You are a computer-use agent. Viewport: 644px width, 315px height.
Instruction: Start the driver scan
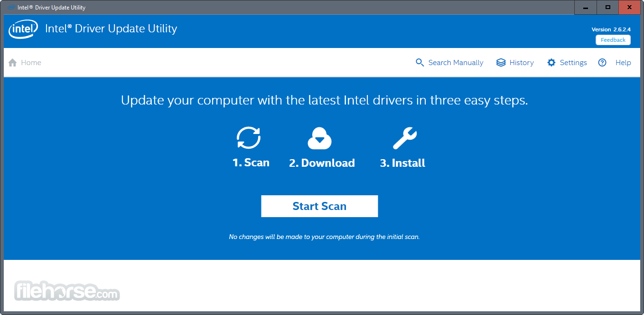(x=319, y=206)
